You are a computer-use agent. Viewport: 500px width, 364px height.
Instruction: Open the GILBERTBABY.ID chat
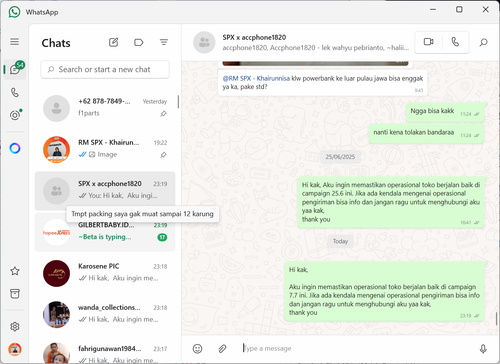pos(105,232)
